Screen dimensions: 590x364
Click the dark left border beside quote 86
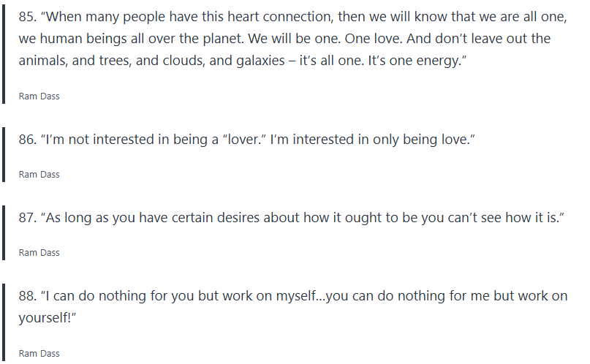click(3, 155)
